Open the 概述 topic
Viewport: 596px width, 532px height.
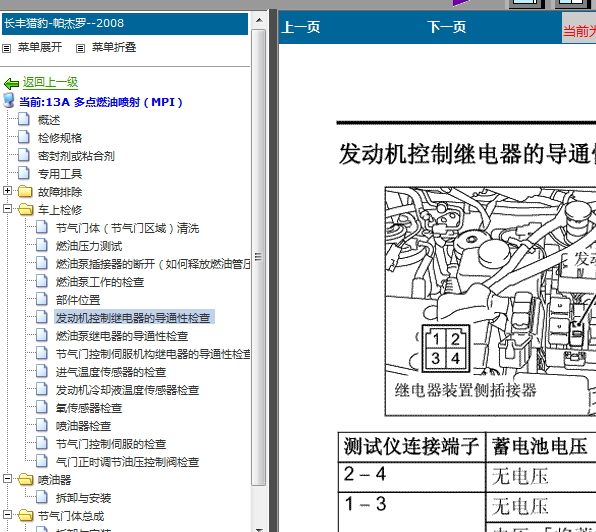(x=49, y=120)
